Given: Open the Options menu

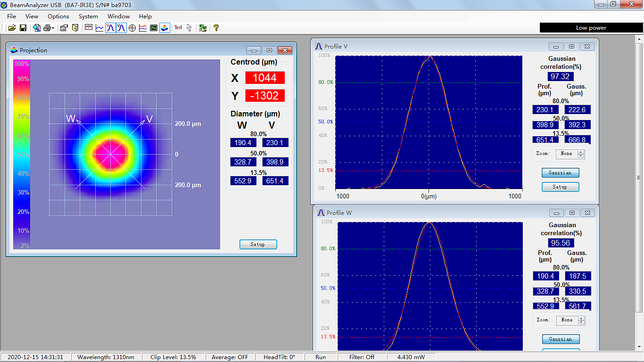Looking at the screenshot, I should coord(58,16).
